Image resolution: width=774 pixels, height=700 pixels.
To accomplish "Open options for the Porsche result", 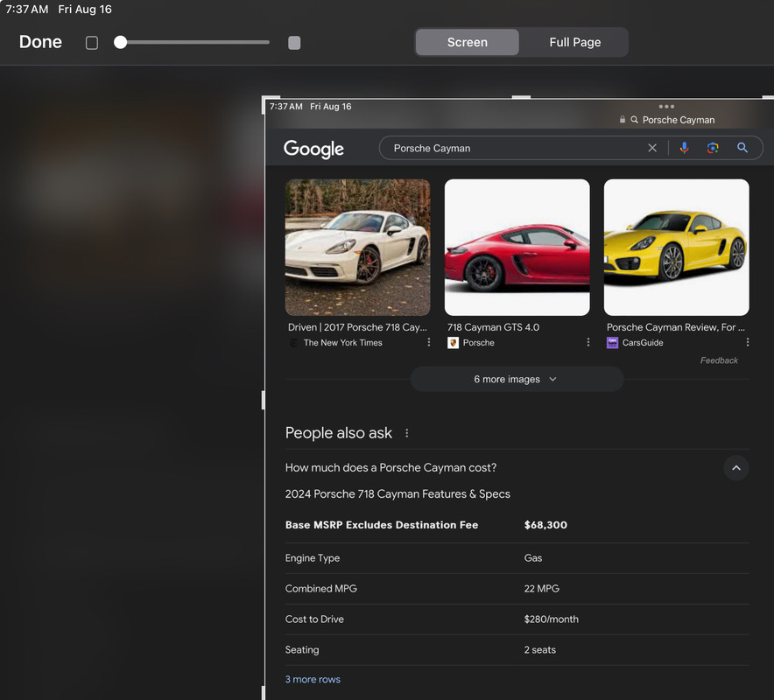I will pyautogui.click(x=588, y=342).
